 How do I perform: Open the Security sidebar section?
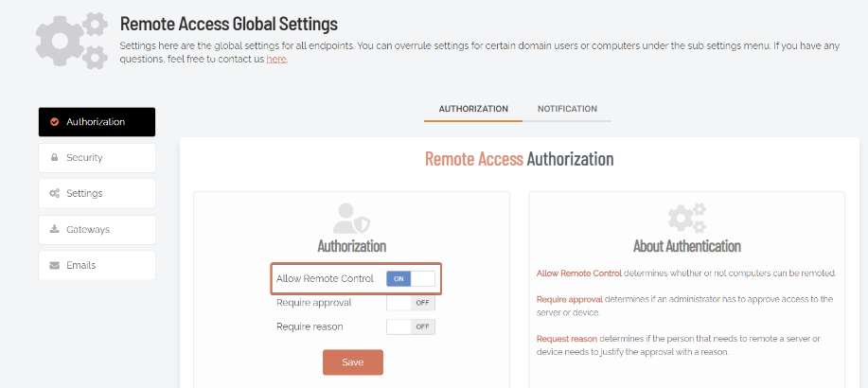pyautogui.click(x=97, y=158)
